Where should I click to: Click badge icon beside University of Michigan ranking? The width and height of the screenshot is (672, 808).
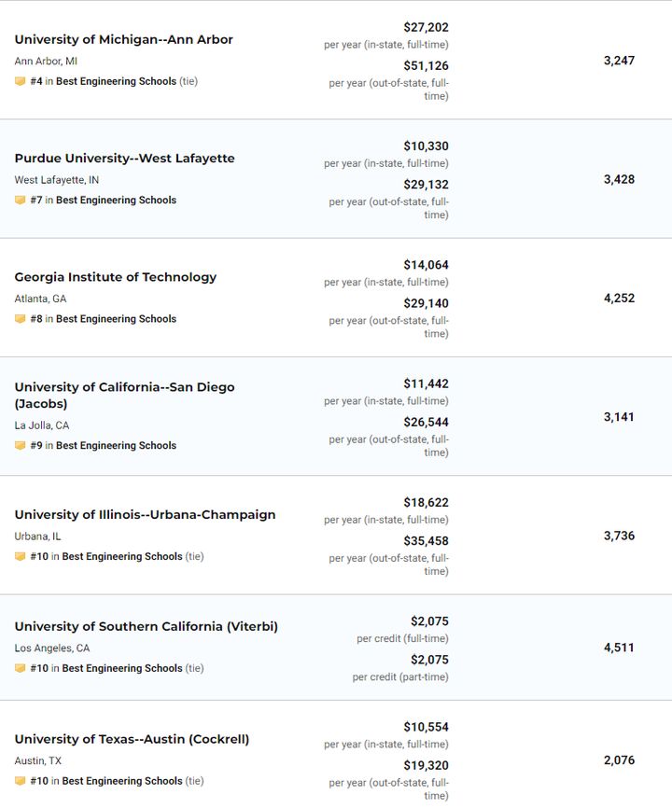tap(20, 82)
